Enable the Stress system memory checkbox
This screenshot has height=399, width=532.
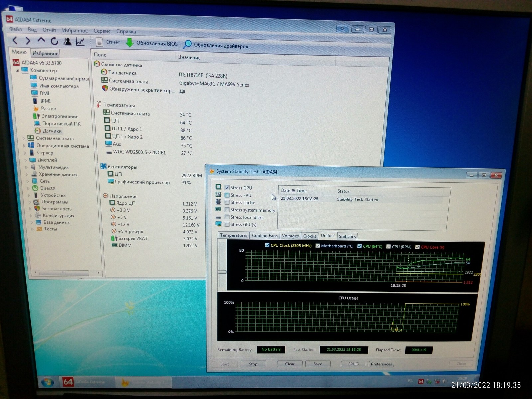coord(227,210)
